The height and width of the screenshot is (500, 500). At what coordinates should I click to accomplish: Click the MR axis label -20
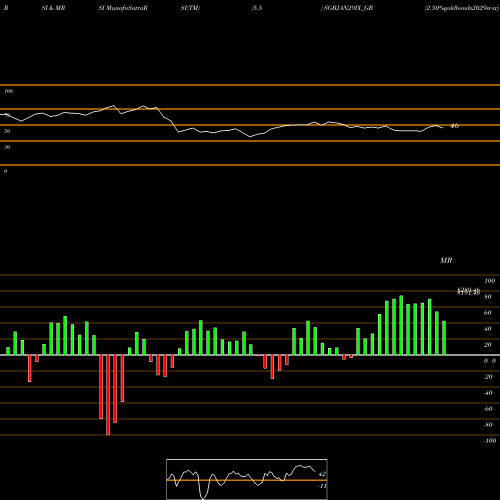(488, 377)
